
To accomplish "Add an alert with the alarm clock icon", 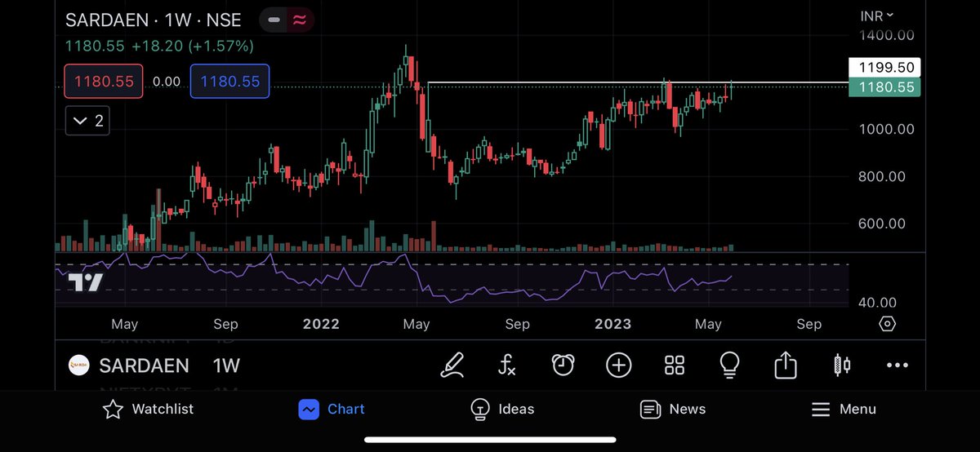I will [x=563, y=365].
